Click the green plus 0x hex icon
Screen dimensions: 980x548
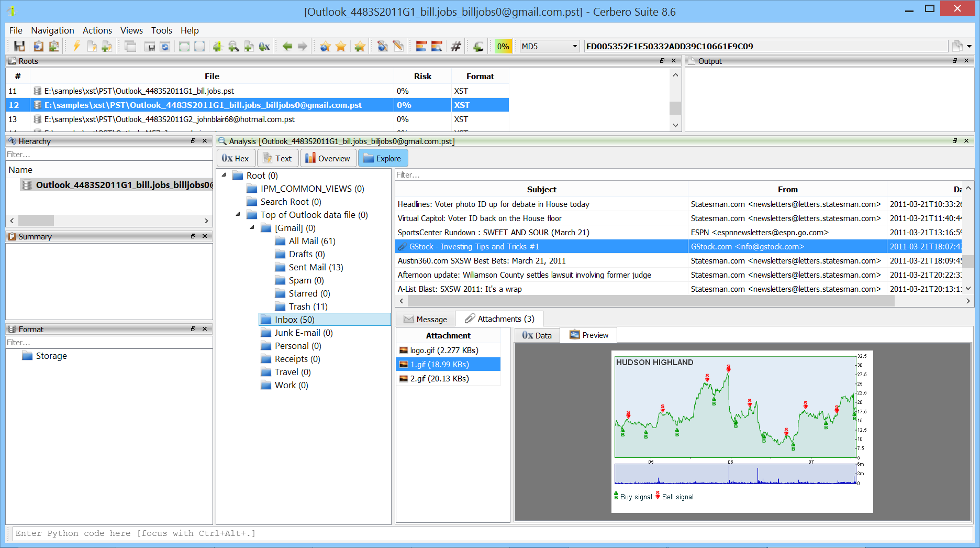(264, 47)
